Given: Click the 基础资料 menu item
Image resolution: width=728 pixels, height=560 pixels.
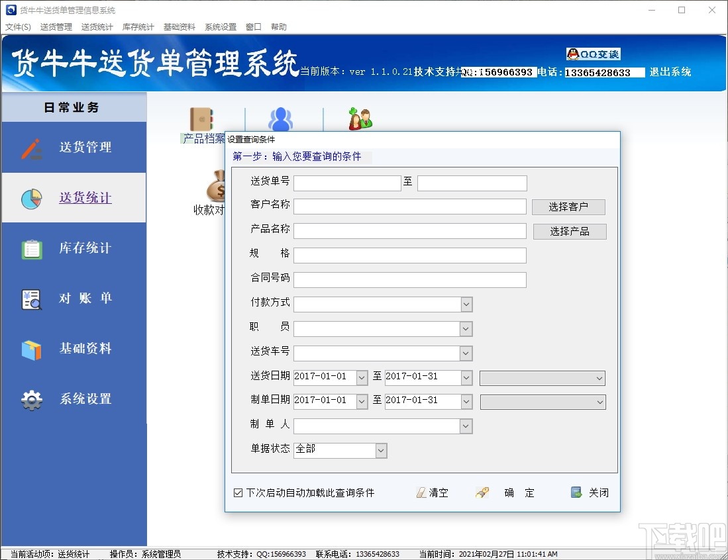Looking at the screenshot, I should pos(179,26).
